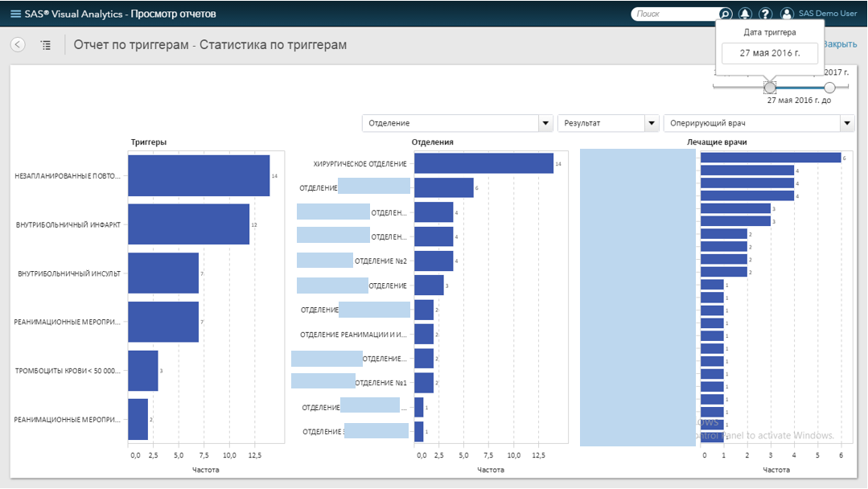The height and width of the screenshot is (489, 868).
Task: Click the ХИРУРГИЧЕСКОЕ ОТДЕЛЕНИЕ label
Action: pyautogui.click(x=360, y=164)
